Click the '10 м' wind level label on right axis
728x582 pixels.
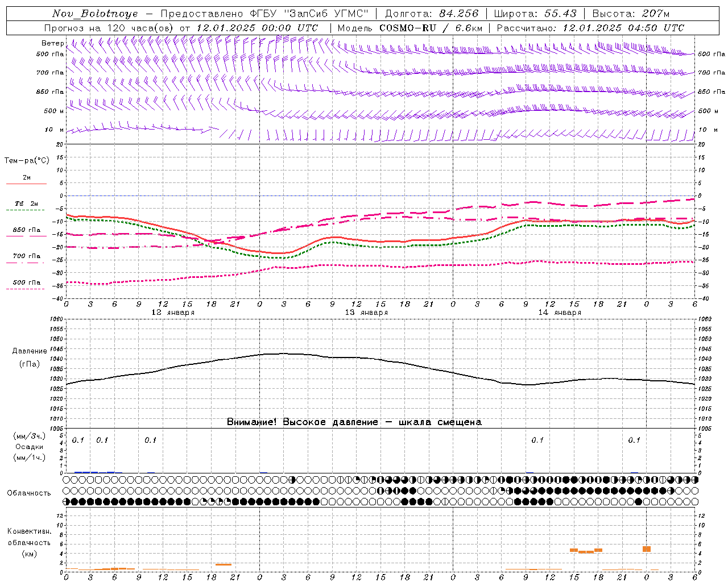(x=708, y=130)
